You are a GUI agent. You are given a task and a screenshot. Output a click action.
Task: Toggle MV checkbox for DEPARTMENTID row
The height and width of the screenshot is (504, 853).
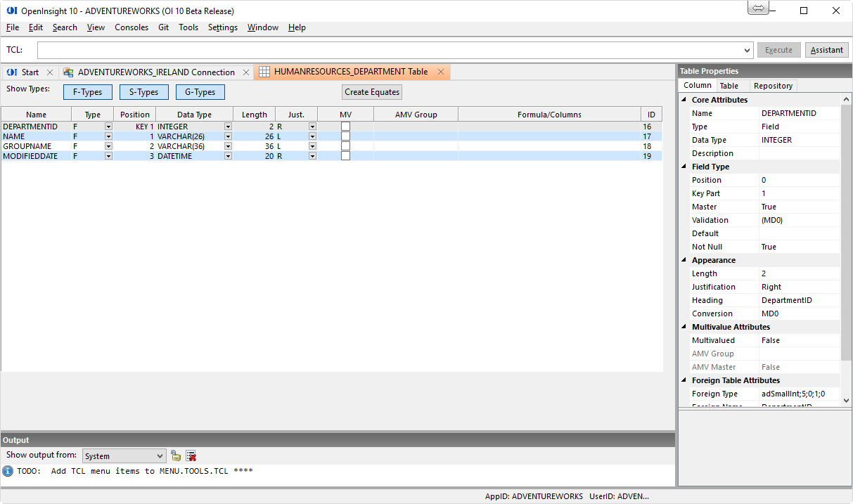[x=345, y=127]
